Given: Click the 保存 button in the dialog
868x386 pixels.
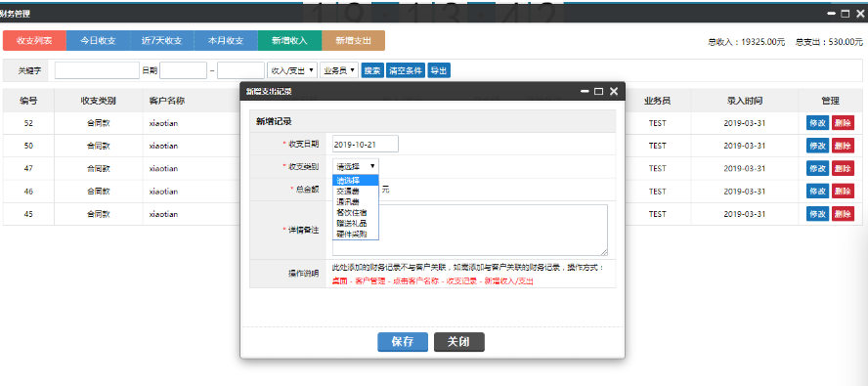Looking at the screenshot, I should click(x=403, y=342).
